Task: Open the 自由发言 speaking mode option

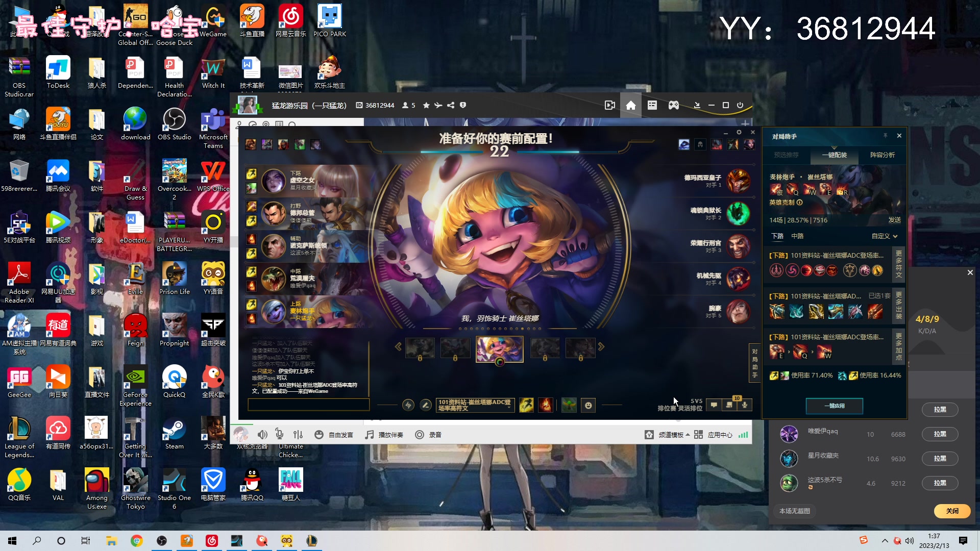Action: tap(334, 435)
